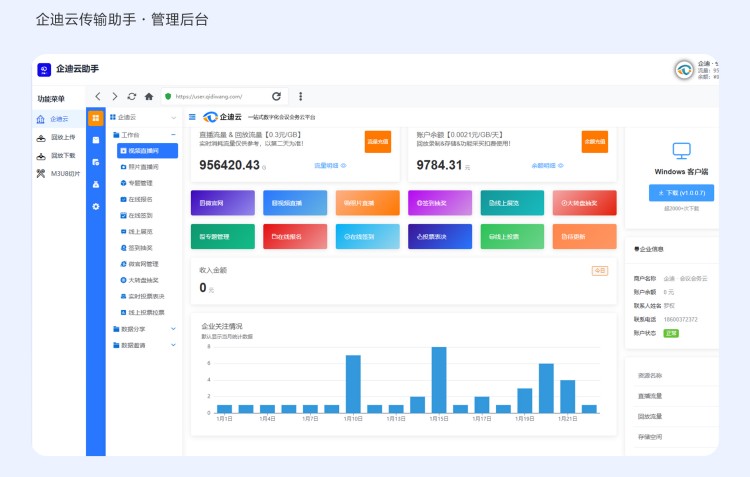Expand the 数据查询 section
750x477 pixels.
click(x=173, y=345)
